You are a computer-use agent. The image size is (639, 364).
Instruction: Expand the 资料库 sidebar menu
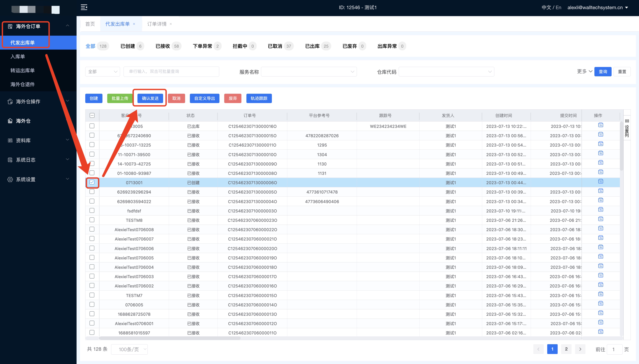pyautogui.click(x=38, y=140)
